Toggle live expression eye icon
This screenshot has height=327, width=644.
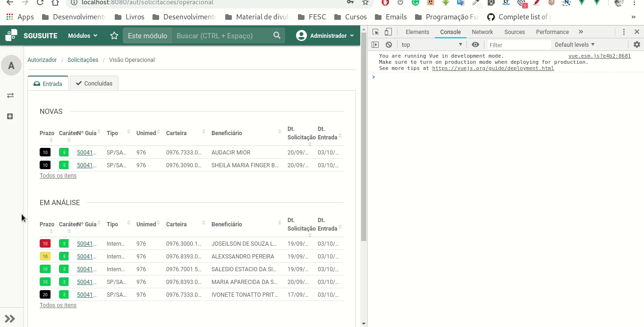coord(475,45)
